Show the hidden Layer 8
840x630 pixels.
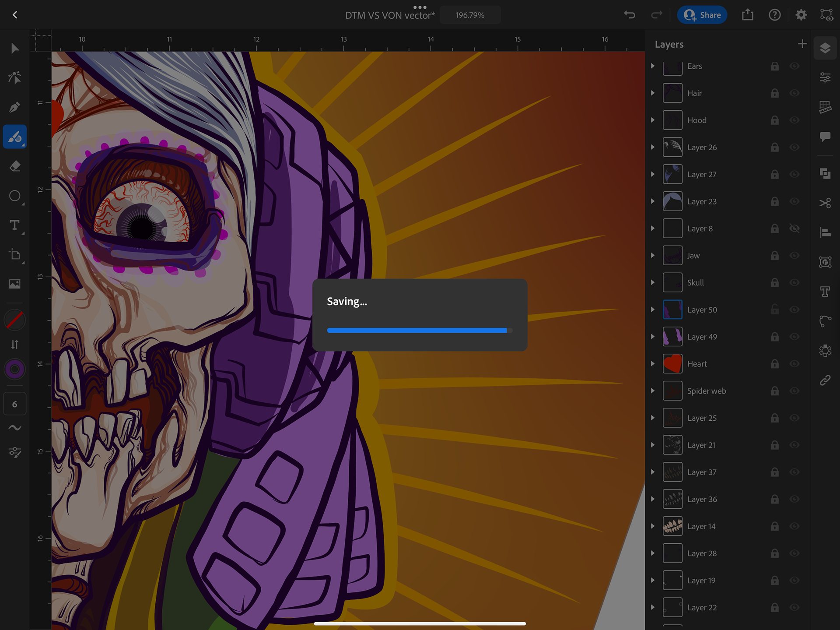[x=794, y=229]
